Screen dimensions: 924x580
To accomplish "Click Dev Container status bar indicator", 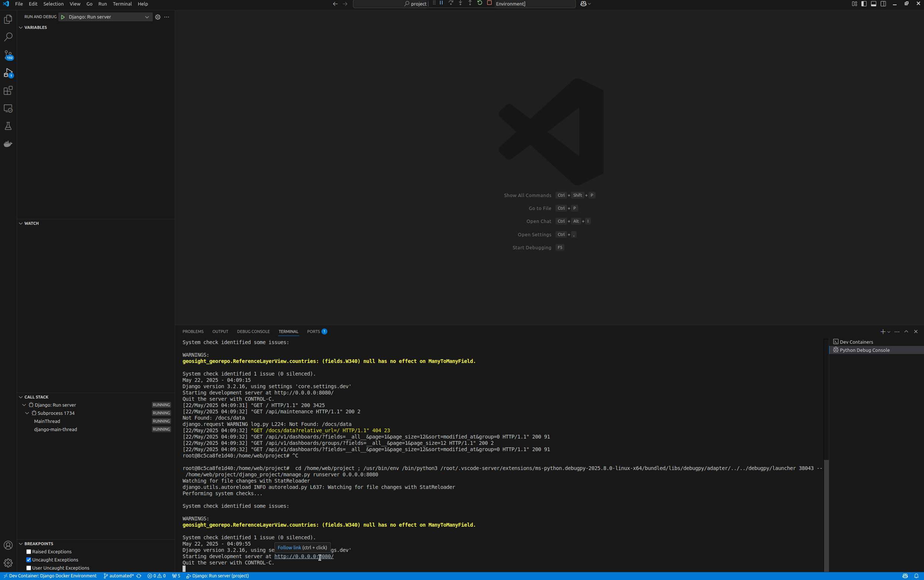I will 50,576.
